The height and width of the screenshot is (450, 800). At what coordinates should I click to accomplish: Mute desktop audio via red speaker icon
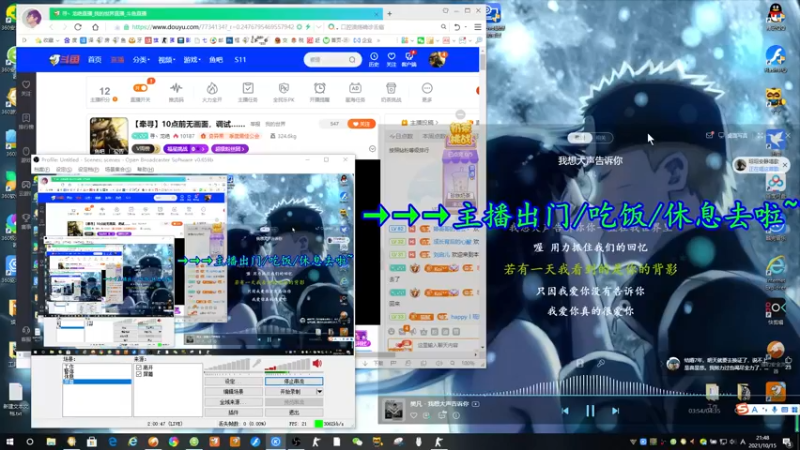317,363
